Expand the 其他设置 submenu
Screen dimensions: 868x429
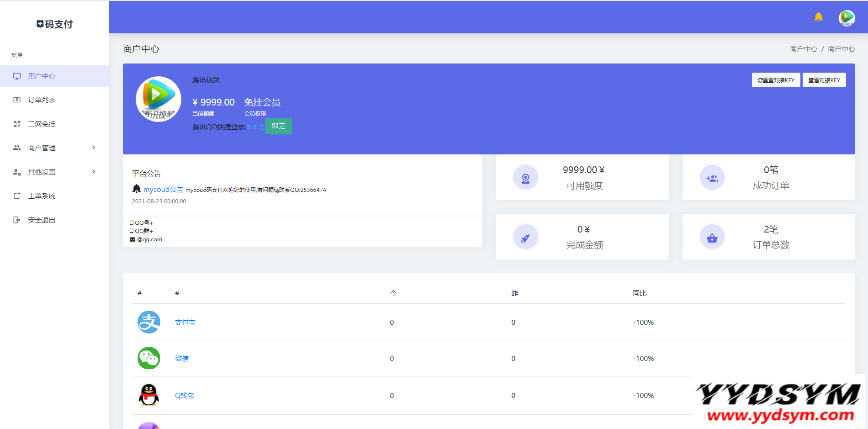(x=54, y=172)
